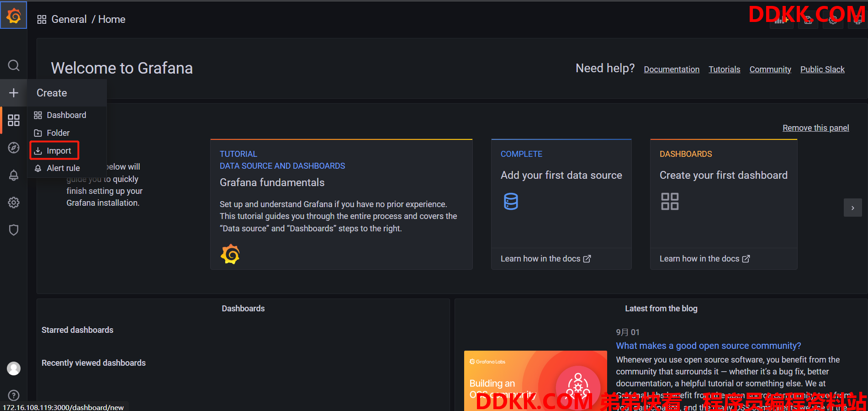This screenshot has height=411, width=868.
Task: Click the next-card chevron arrow
Action: (852, 208)
